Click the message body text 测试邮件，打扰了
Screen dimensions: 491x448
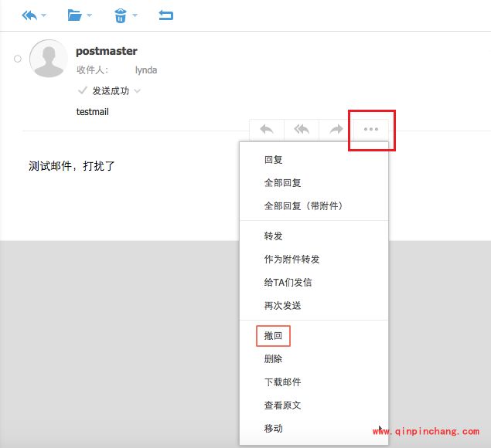[71, 166]
